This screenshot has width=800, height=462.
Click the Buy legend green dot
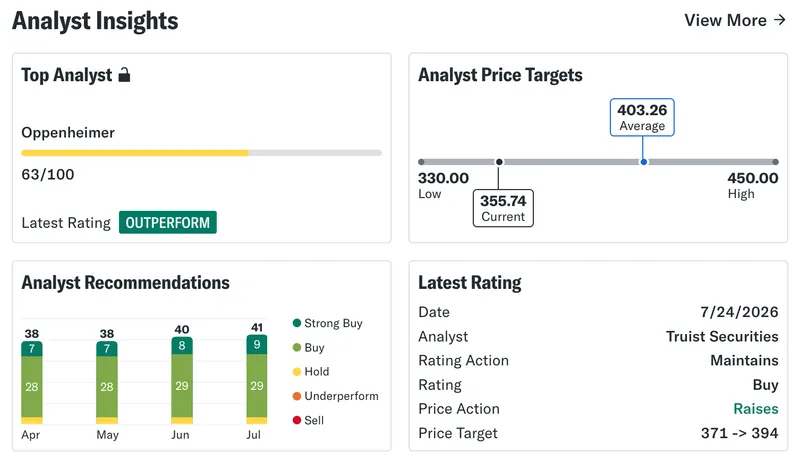point(296,347)
